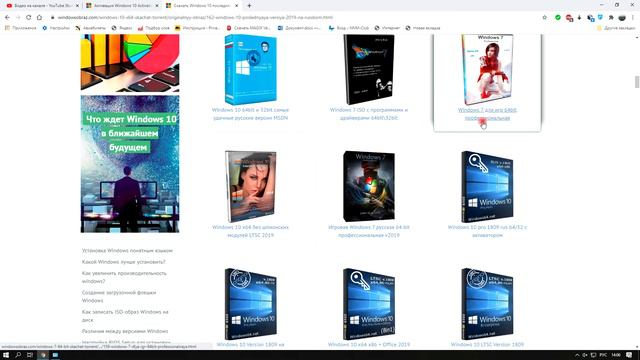Open Windows 10 pro 1809 с активатором link
The width and height of the screenshot is (640, 360).
(487, 231)
